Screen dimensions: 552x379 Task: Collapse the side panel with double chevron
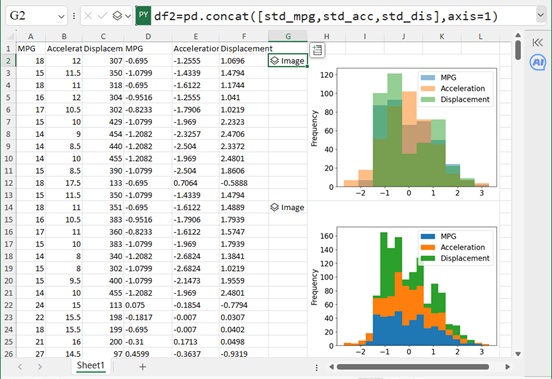[538, 43]
